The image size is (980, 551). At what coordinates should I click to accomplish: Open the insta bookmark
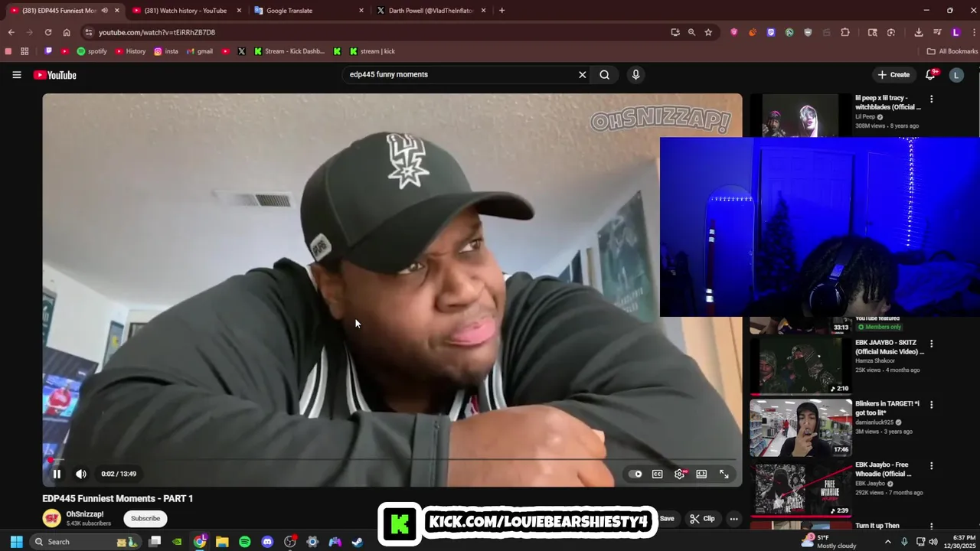click(x=166, y=51)
